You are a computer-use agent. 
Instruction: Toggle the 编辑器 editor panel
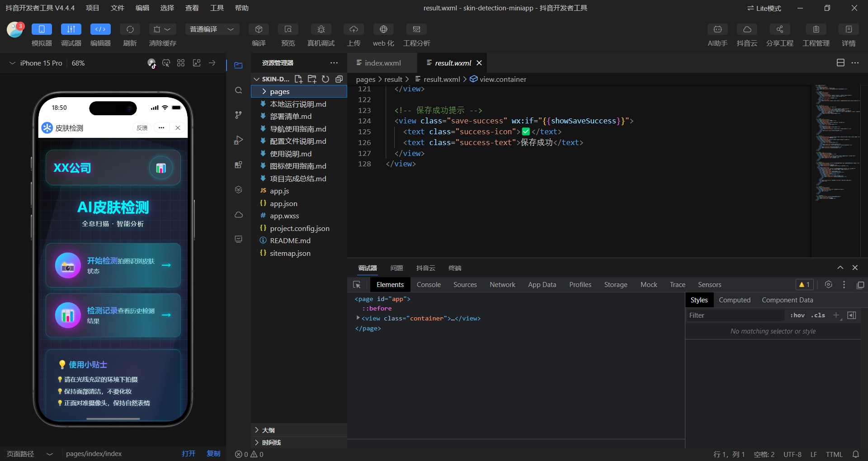tap(100, 29)
